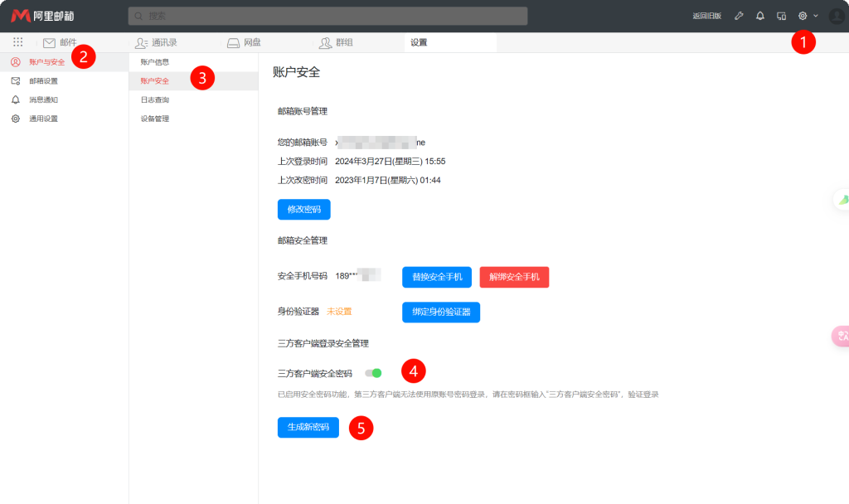The height and width of the screenshot is (504, 849).
Task: Open the 网盘 tab
Action: click(245, 42)
